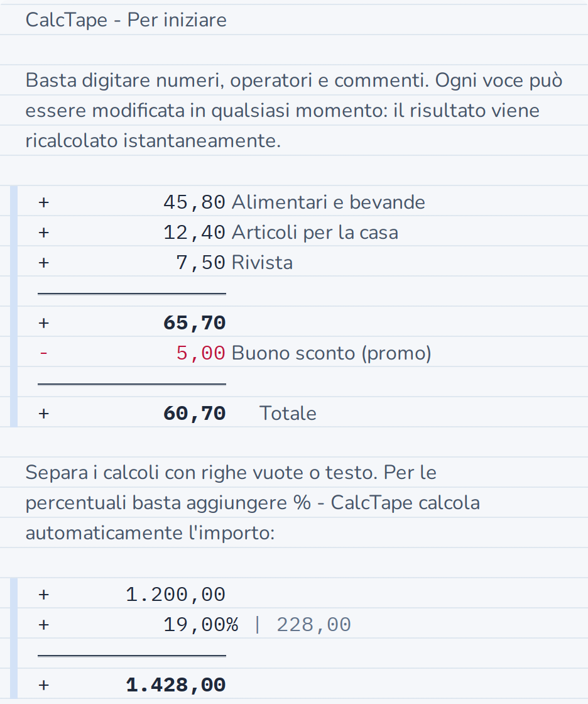Click the 45,80 Alimentari e bevande value
The width and height of the screenshot is (588, 704).
coord(194,202)
